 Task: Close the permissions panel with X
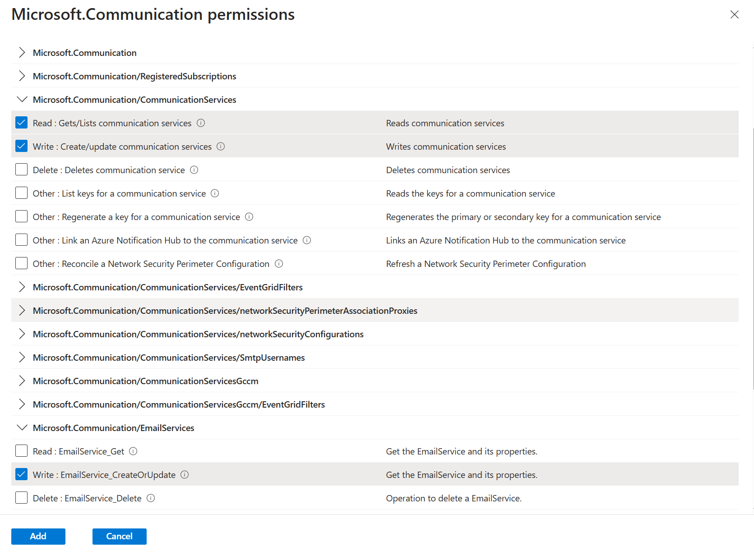pos(734,14)
